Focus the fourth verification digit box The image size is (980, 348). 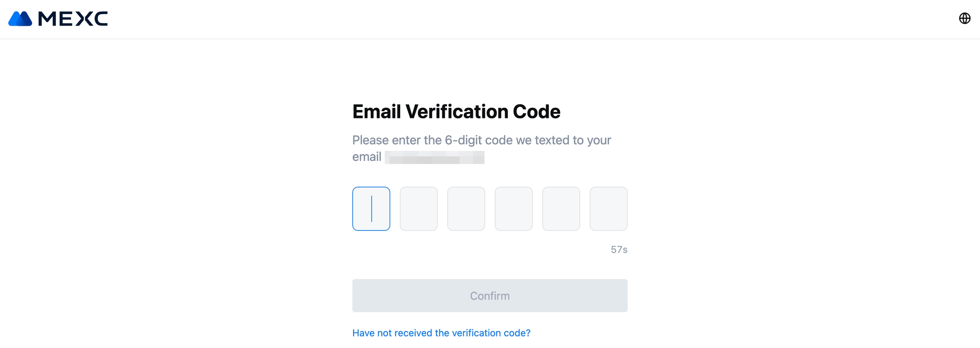coord(513,209)
